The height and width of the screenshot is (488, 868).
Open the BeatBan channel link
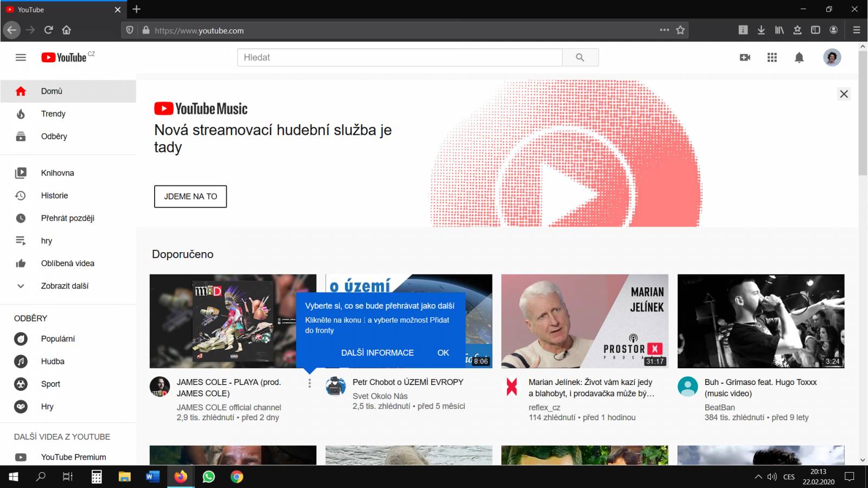(719, 407)
